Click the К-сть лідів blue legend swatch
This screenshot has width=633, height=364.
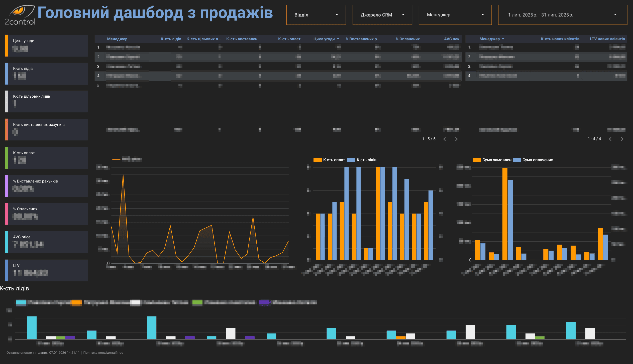click(351, 160)
